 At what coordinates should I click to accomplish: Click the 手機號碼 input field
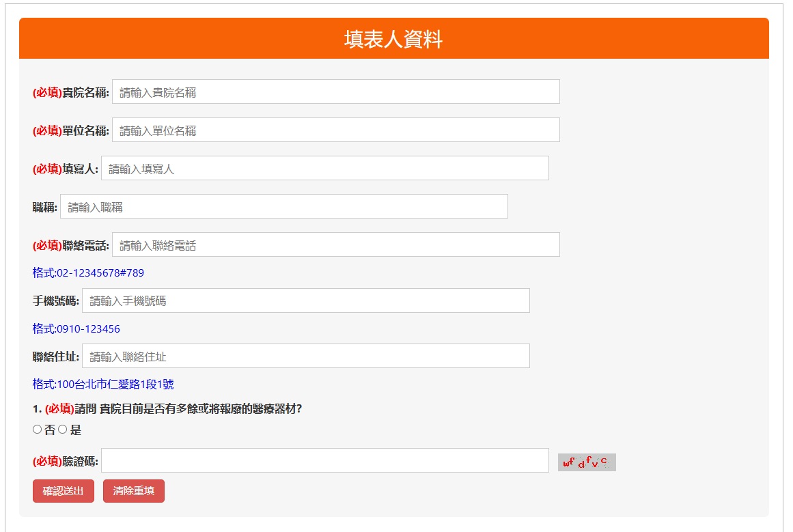tap(305, 301)
